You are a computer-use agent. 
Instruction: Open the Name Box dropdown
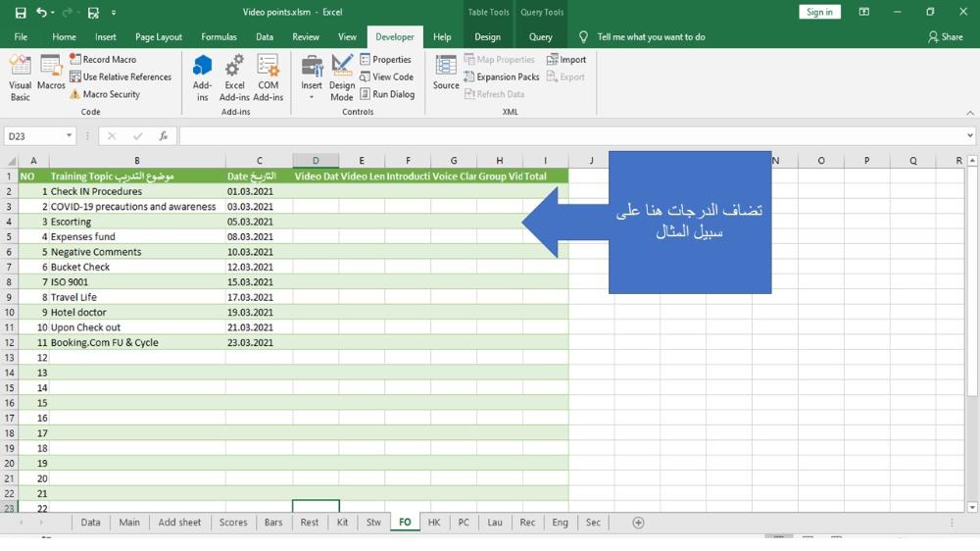pos(69,135)
